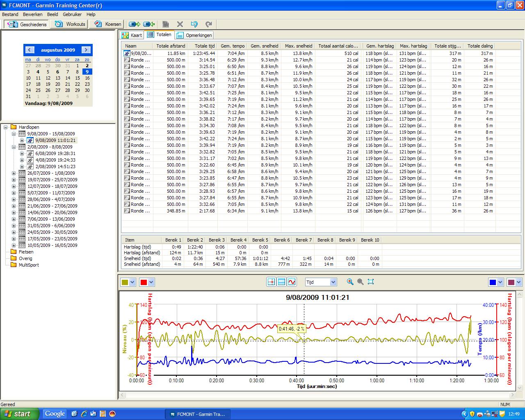This screenshot has width=525, height=420.
Task: Sort by Gem. hartslag column header
Action: click(380, 46)
